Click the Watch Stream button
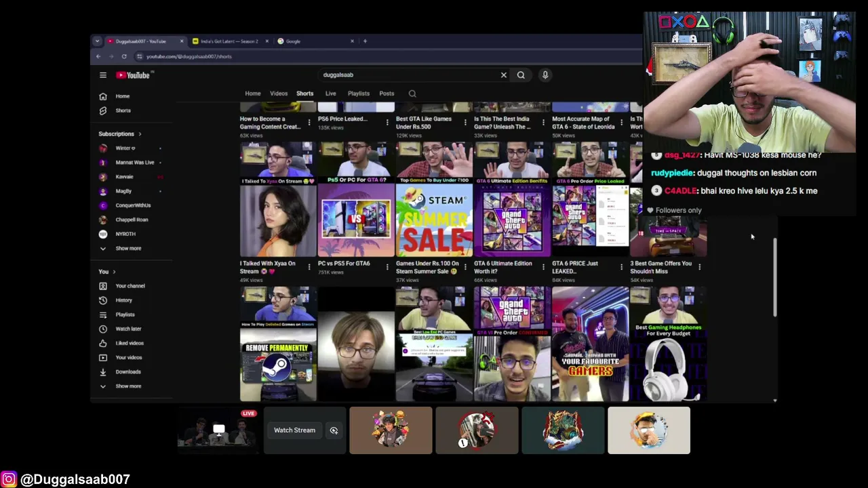 (295, 430)
